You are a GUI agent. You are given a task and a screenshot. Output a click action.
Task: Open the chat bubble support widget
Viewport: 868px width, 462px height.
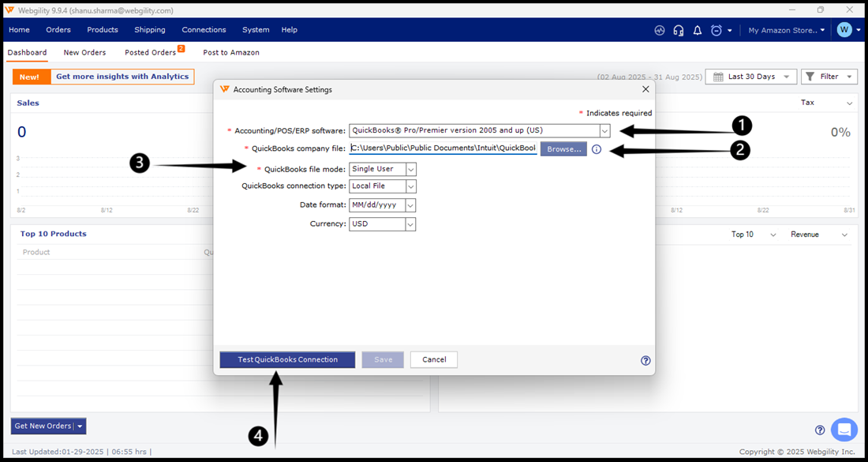coord(844,430)
